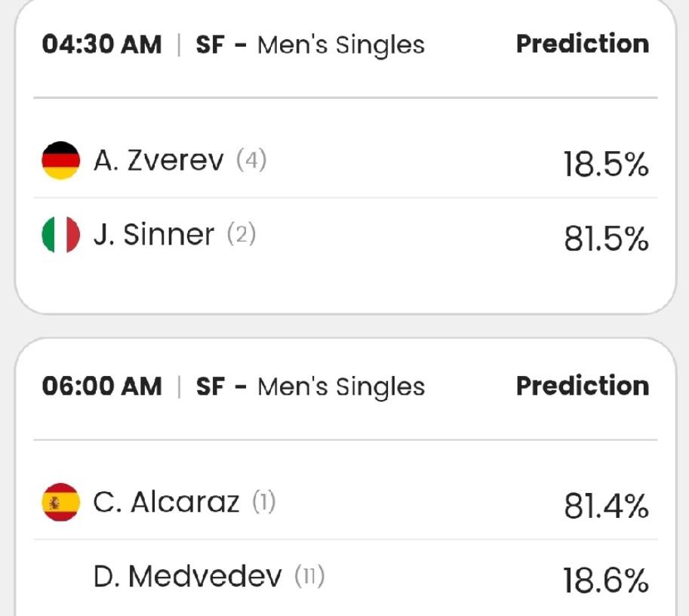Tap Zverev's seed number (4)
This screenshot has width=689, height=616.
click(251, 160)
